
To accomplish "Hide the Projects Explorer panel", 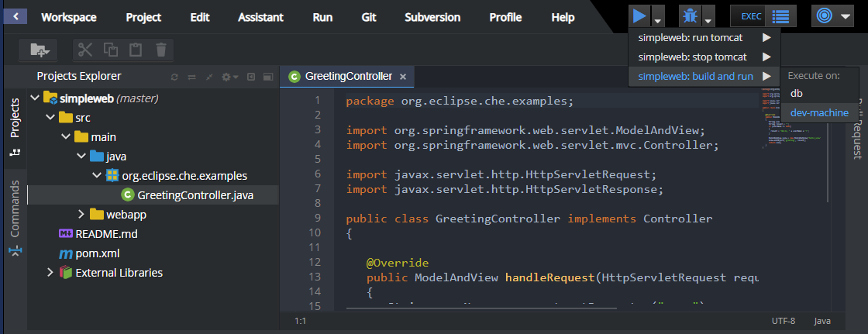I will (251, 77).
